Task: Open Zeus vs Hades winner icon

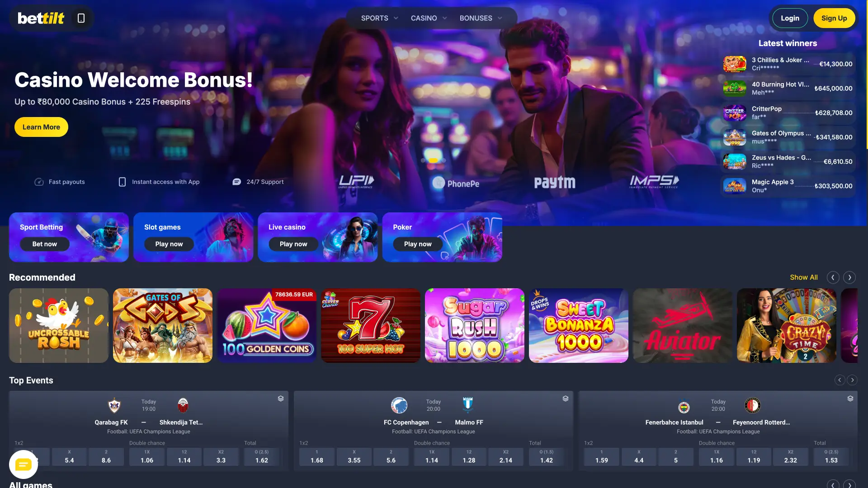Action: pos(735,161)
